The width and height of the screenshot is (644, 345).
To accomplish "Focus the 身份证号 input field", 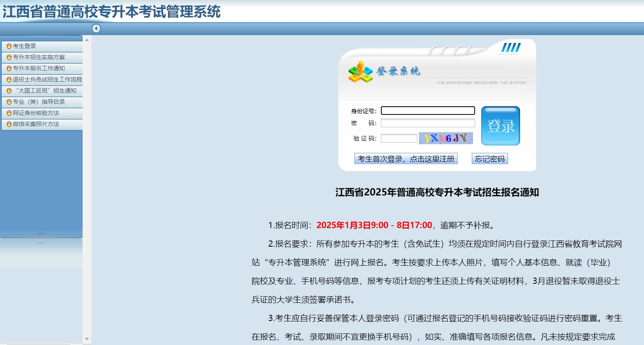I will 428,111.
